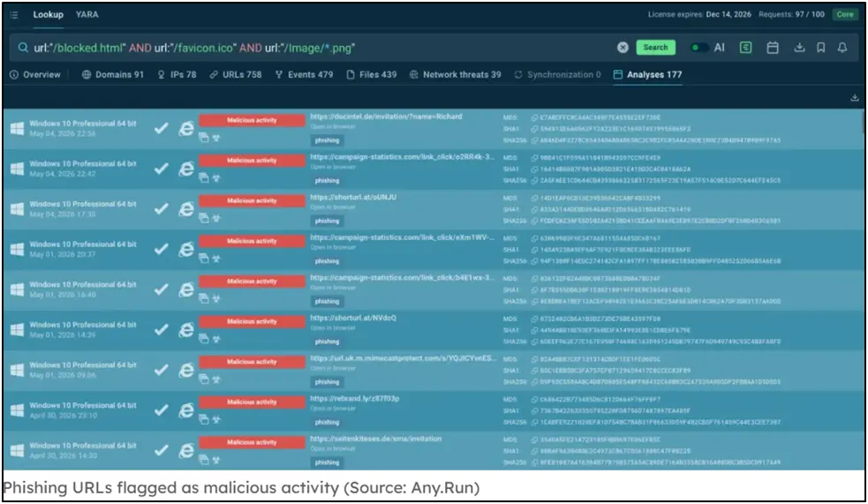Open the Network threats 39 tab

(456, 75)
